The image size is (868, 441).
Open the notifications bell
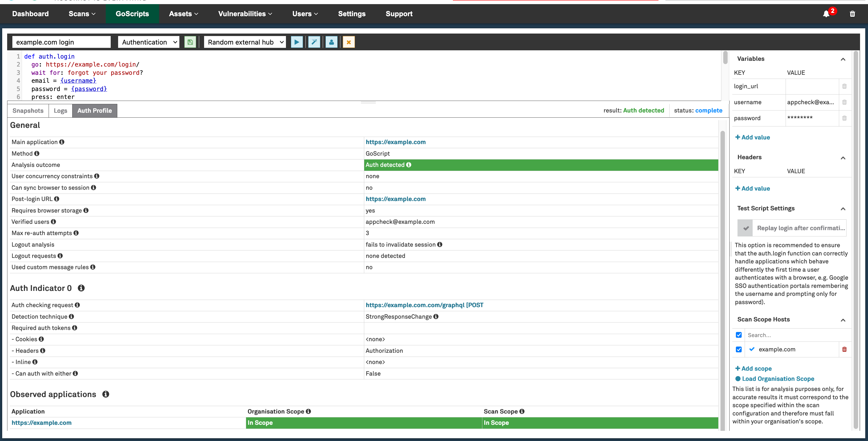pos(826,14)
